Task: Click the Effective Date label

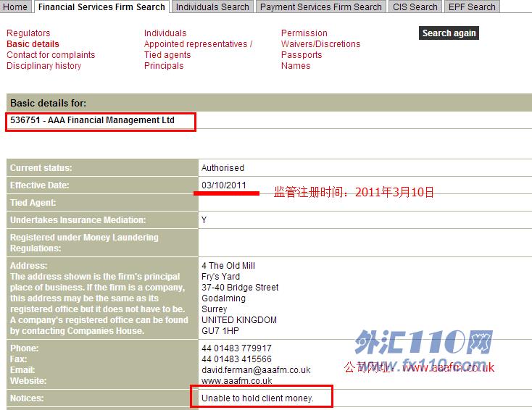Action: 39,185
